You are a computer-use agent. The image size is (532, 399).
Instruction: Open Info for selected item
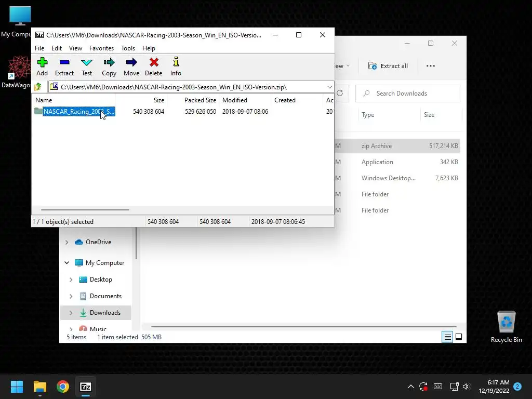176,67
